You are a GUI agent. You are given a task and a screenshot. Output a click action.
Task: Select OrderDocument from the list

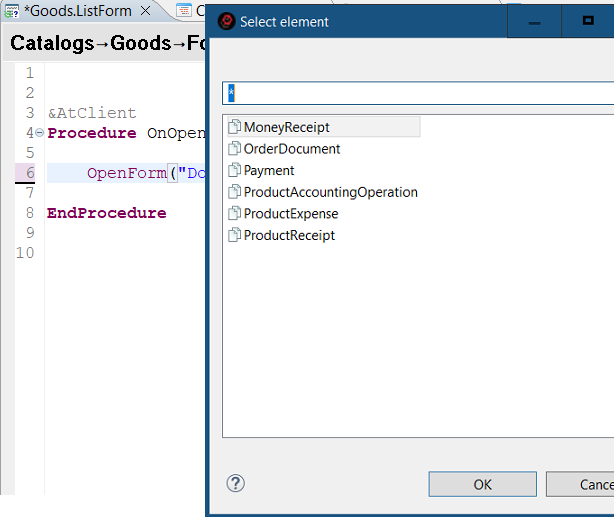coord(292,149)
